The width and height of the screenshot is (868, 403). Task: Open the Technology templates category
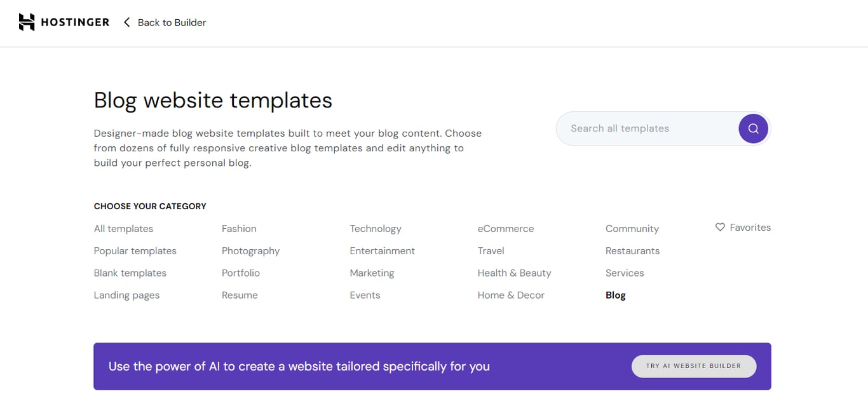pyautogui.click(x=375, y=228)
